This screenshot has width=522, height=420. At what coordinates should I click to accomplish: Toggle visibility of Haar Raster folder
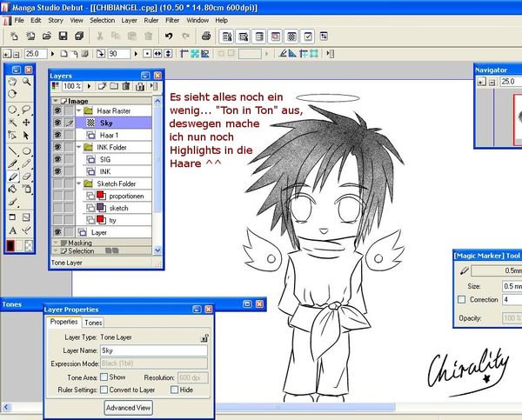click(57, 110)
